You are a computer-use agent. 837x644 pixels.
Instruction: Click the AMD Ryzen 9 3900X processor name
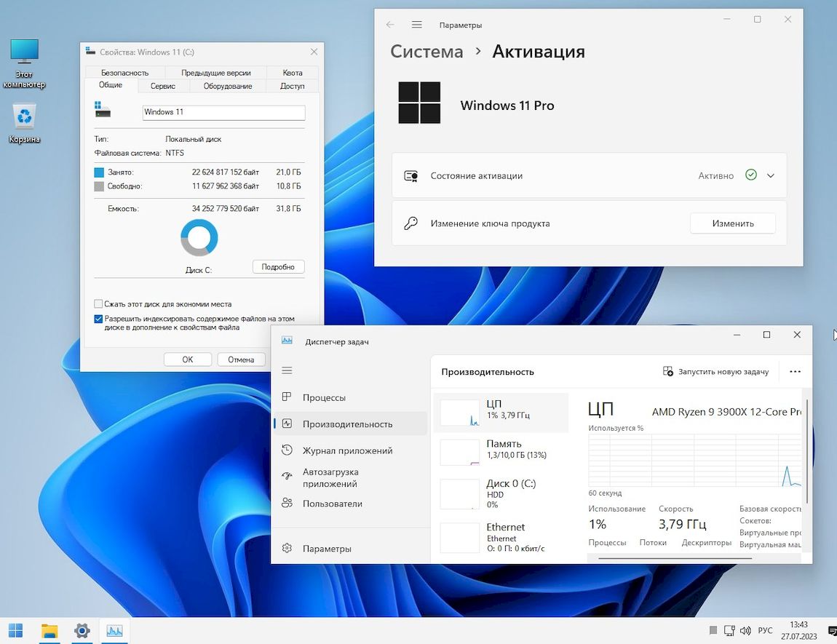point(726,411)
